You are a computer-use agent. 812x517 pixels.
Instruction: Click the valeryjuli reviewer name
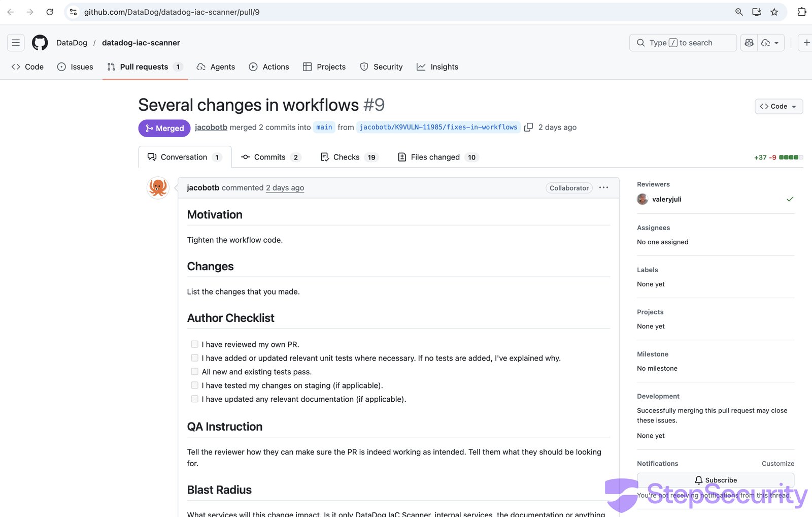tap(667, 199)
